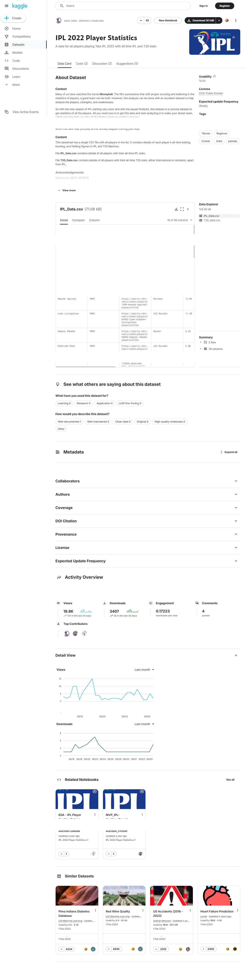Toggle the Well-documented 1 chip
Image resolution: width=249 pixels, height=980 pixels.
tap(69, 422)
